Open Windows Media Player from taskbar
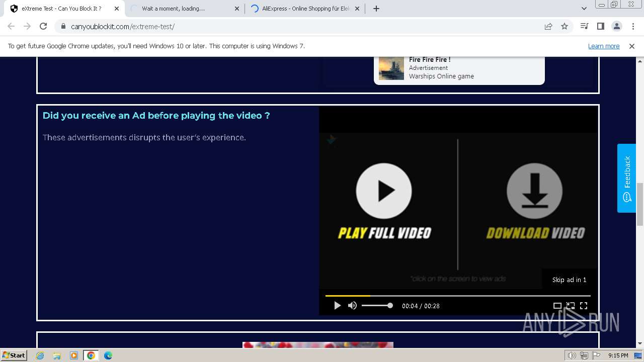The image size is (644, 362). [x=74, y=355]
